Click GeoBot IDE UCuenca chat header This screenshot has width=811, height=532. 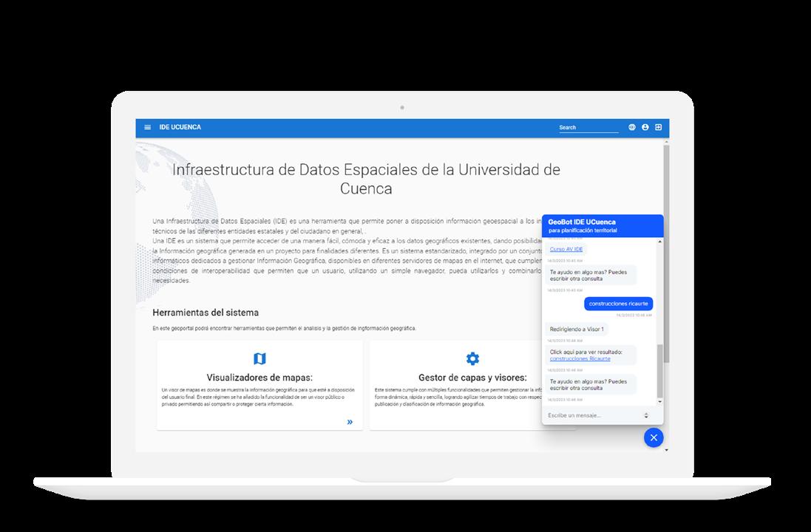603,226
